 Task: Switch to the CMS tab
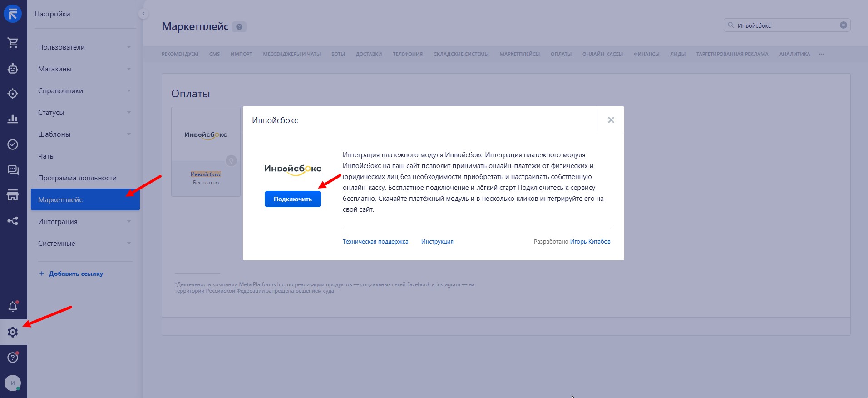(x=214, y=54)
